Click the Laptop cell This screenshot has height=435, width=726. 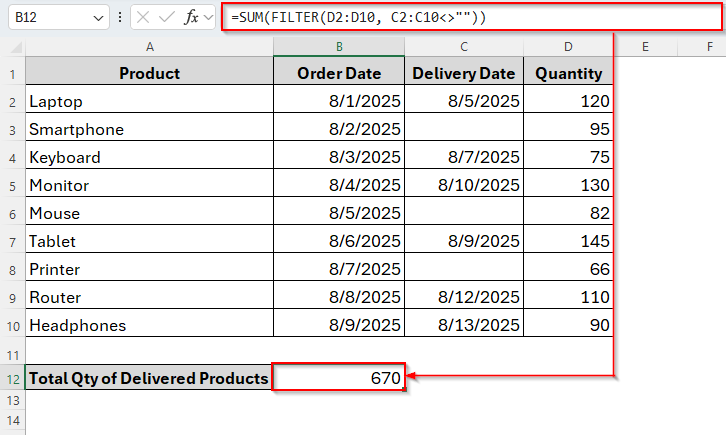(149, 101)
